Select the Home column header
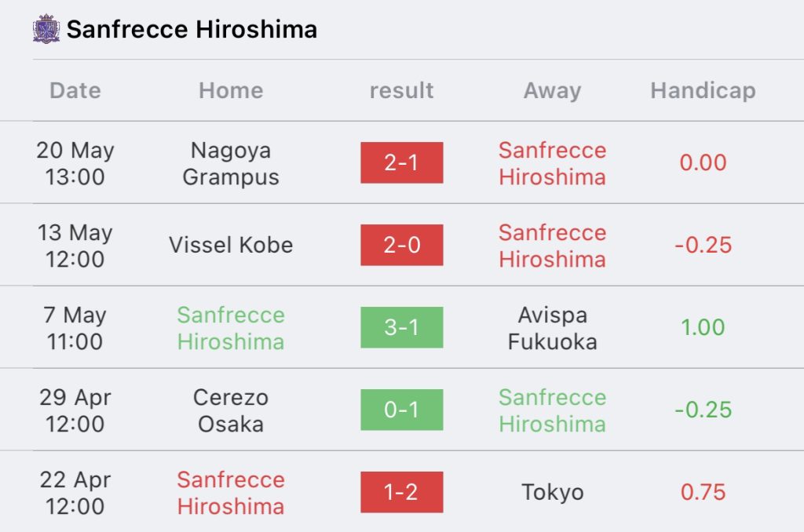The width and height of the screenshot is (804, 532). 231,90
